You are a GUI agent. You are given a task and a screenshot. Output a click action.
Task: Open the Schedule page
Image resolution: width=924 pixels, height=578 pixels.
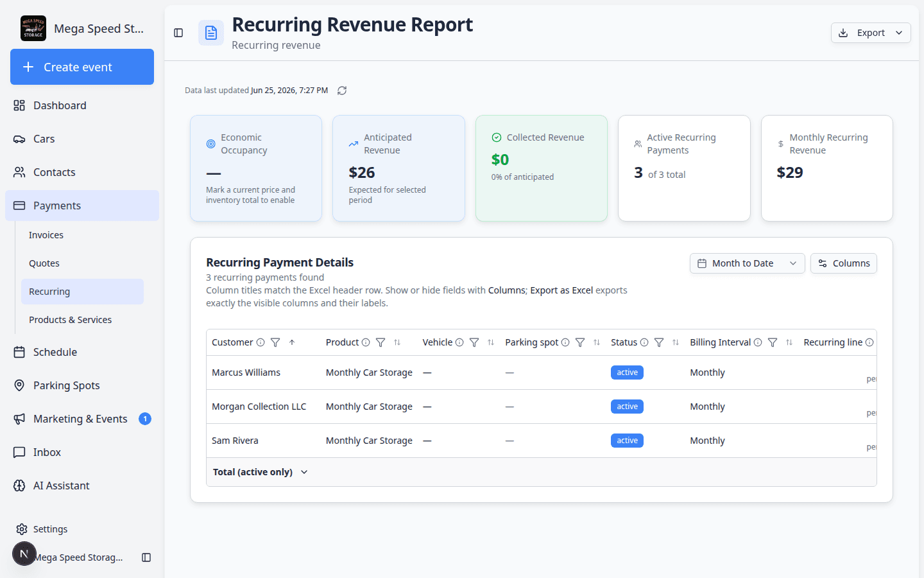pos(82,352)
